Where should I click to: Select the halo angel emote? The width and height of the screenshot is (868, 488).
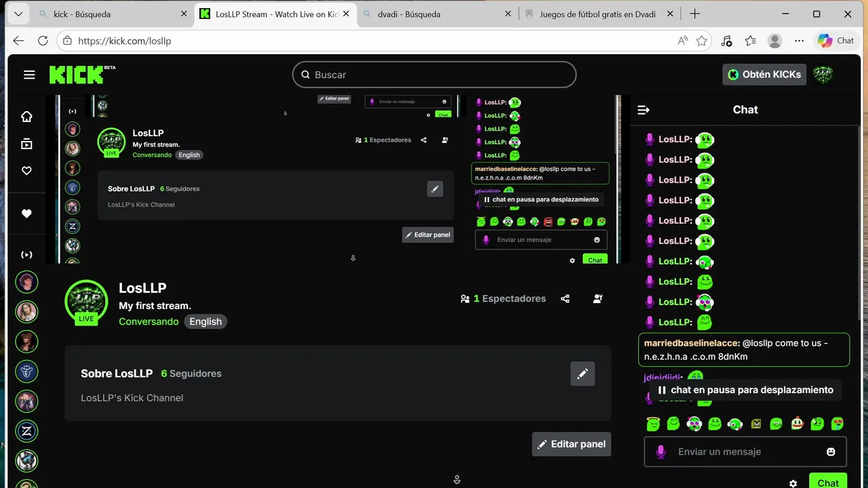[x=652, y=424]
